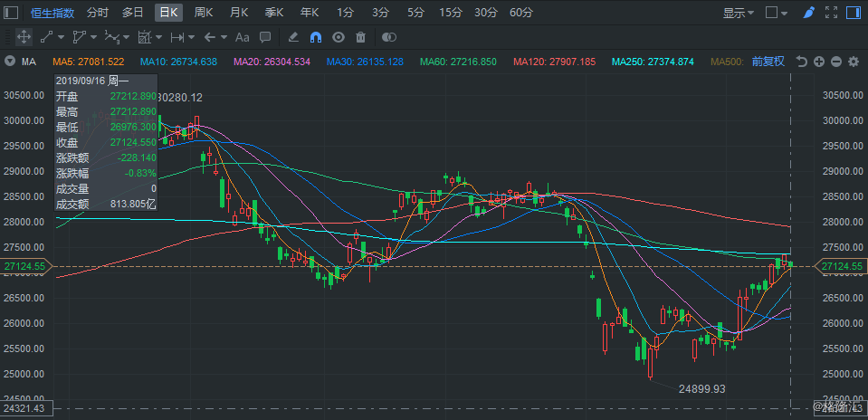The image size is (868, 420).
Task: Add a text annotation with Aa tool
Action: coord(242,37)
